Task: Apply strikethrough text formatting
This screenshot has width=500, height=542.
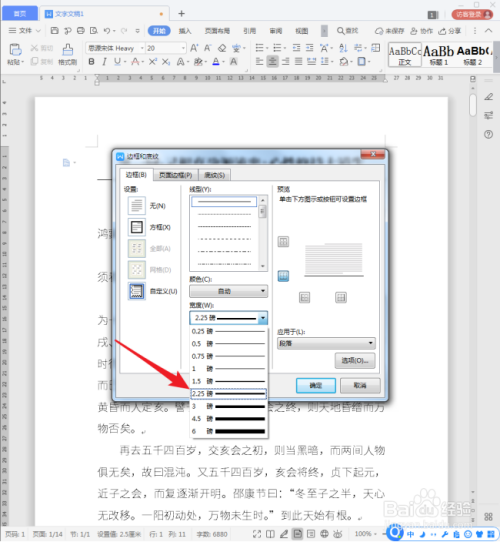Action: (x=135, y=62)
